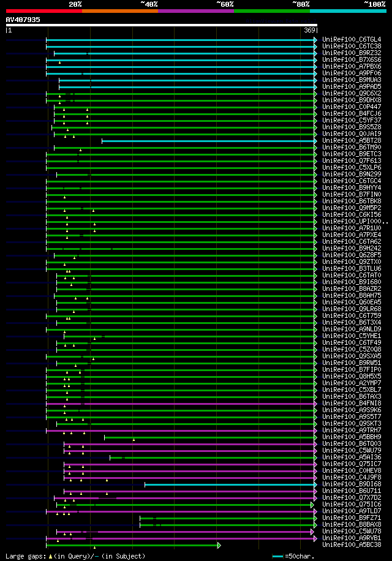Select label UniRef100_B4FCJ6

coord(352,113)
